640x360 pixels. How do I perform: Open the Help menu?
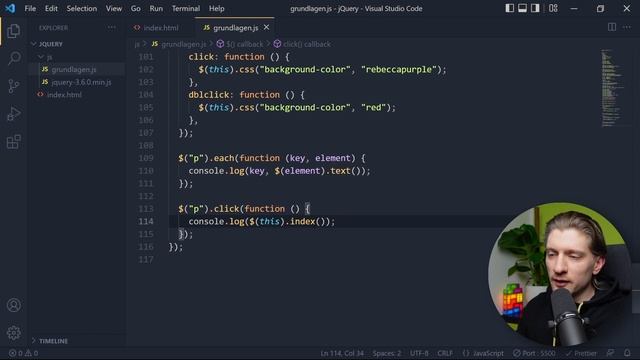[216, 8]
